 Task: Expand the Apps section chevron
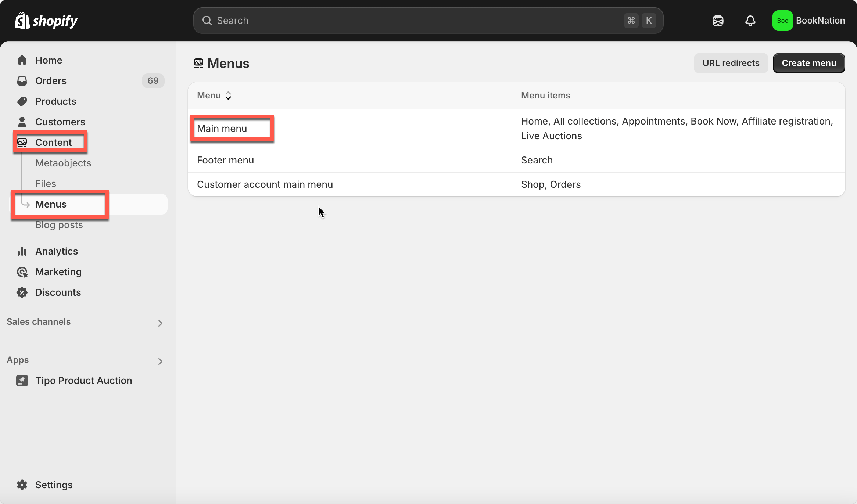160,361
